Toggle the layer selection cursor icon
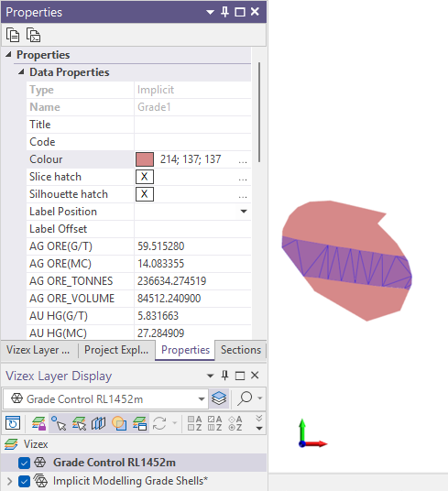 pos(79,423)
